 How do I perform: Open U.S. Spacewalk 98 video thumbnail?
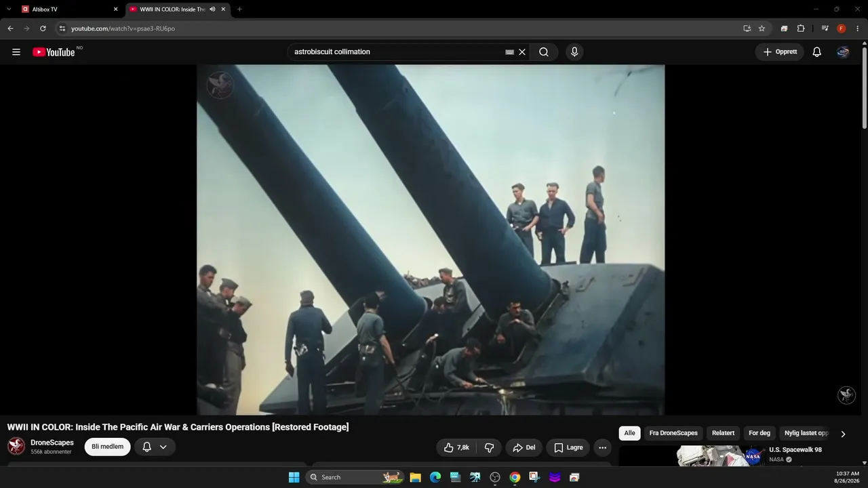tap(721, 456)
